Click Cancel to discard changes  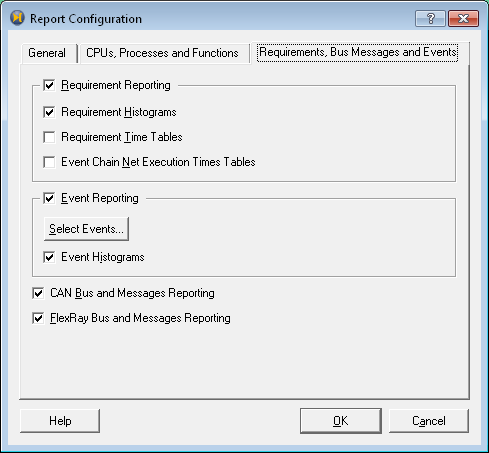click(429, 421)
